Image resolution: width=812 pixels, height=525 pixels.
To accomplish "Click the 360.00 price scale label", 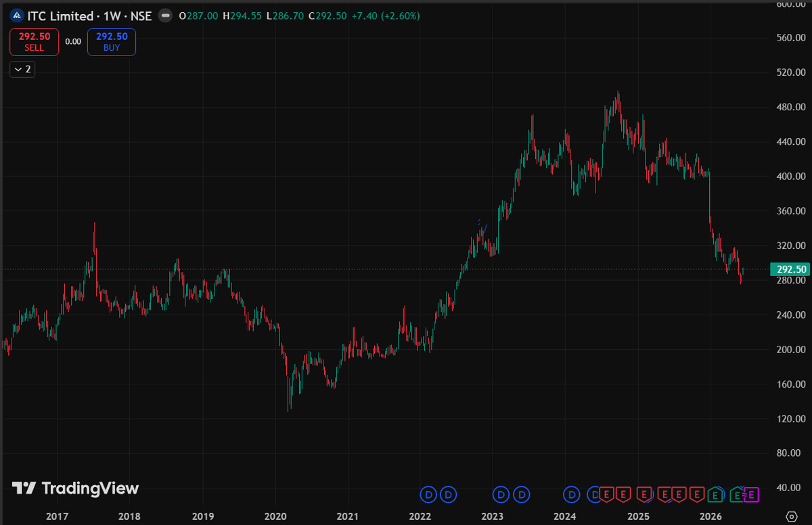I will pos(792,211).
